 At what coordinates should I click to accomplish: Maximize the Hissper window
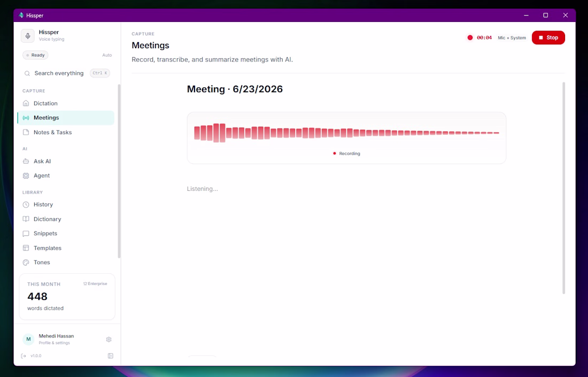[x=546, y=16]
